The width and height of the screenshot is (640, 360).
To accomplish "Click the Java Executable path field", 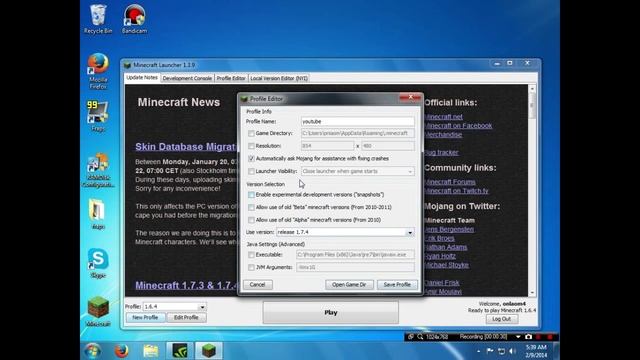I will tap(355, 255).
